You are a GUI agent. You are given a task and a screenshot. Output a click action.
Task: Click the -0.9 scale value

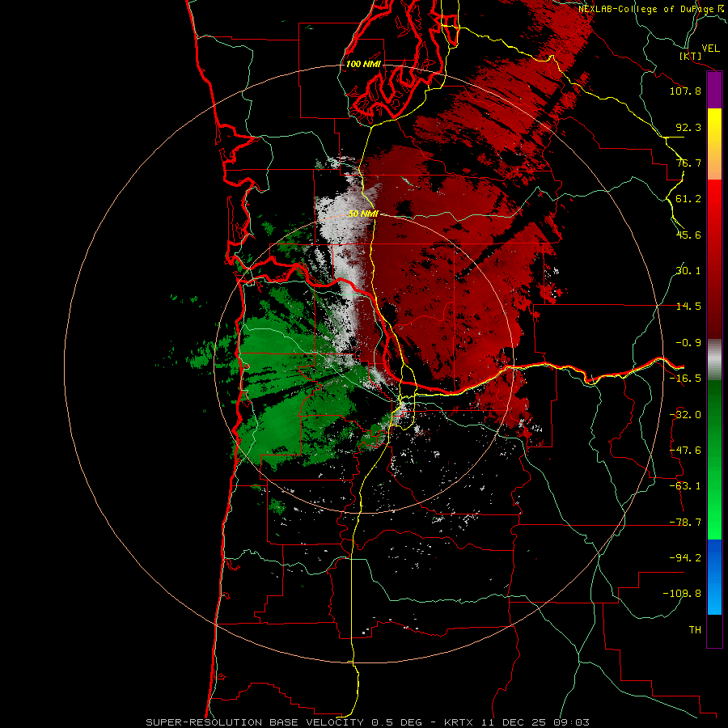pyautogui.click(x=688, y=343)
